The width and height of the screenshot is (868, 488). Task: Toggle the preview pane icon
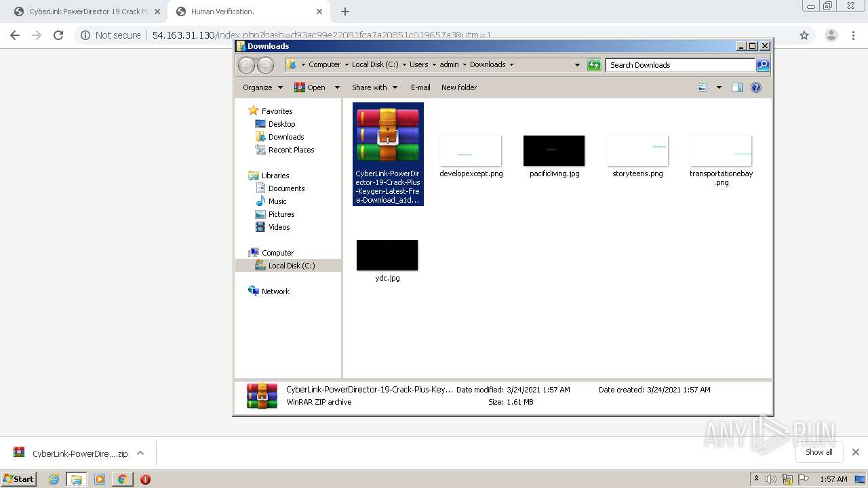point(737,87)
